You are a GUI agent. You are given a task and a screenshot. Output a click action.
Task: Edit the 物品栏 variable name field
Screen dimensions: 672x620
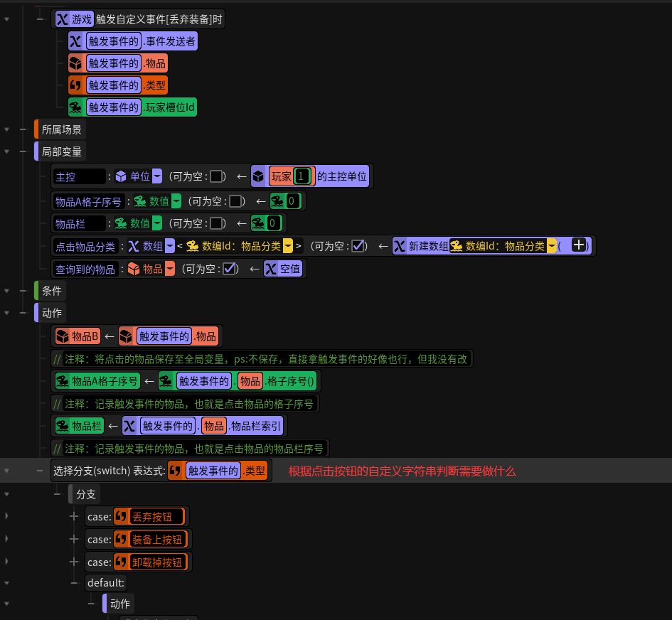pos(79,223)
